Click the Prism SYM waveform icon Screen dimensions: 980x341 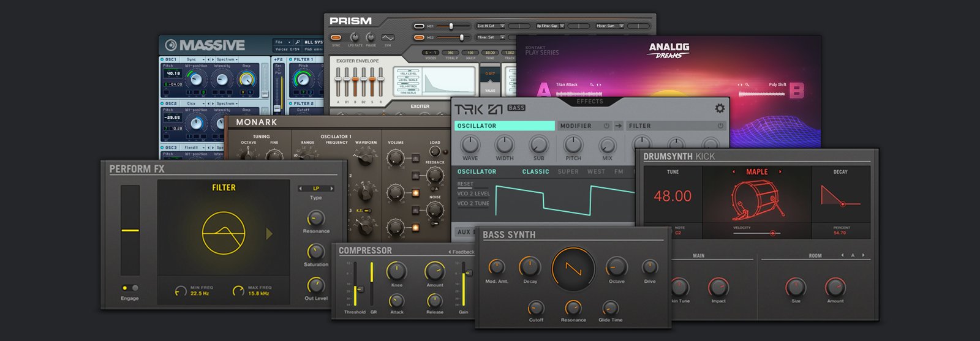[388, 38]
